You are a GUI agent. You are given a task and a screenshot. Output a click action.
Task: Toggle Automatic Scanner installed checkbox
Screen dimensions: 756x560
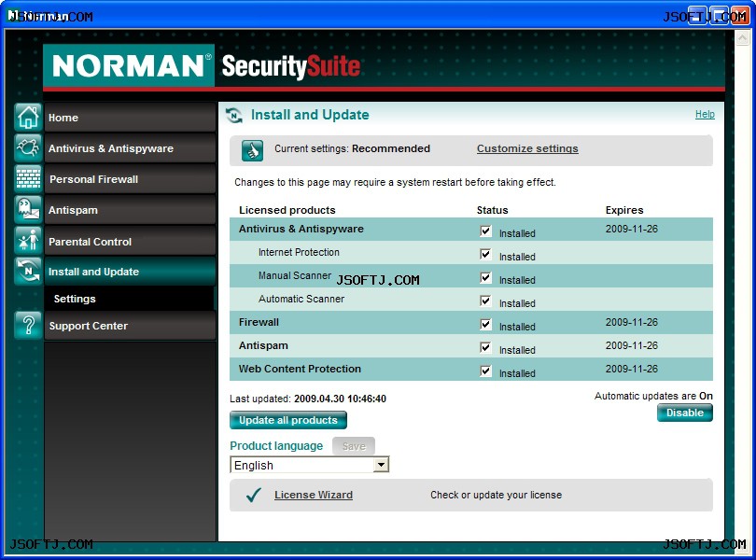pyautogui.click(x=485, y=301)
